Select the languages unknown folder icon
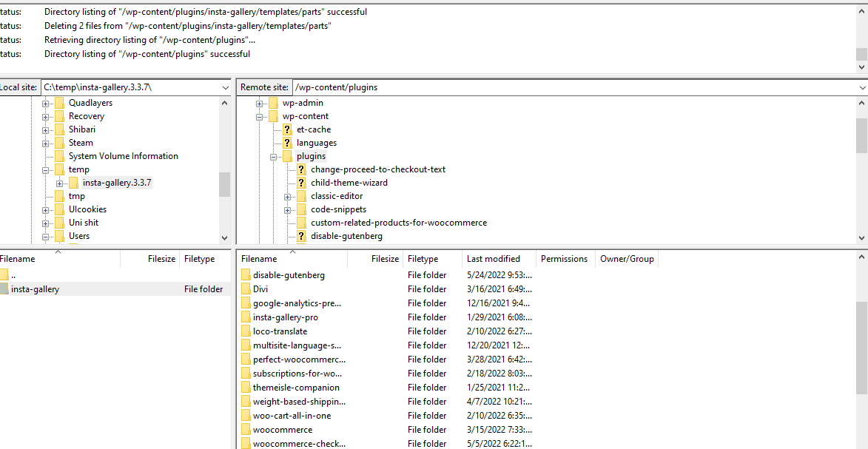The image size is (868, 449). pyautogui.click(x=287, y=143)
